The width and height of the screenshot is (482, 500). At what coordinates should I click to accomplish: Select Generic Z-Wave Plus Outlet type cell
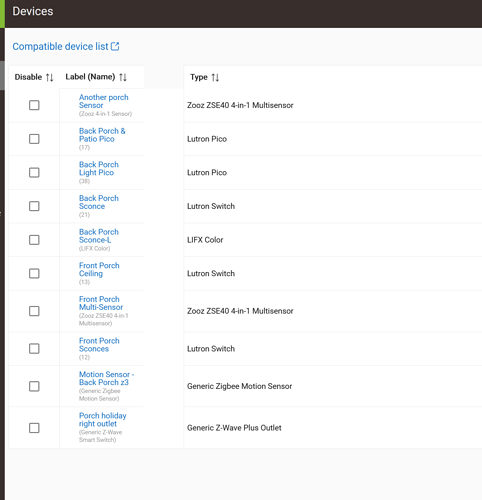coord(234,428)
